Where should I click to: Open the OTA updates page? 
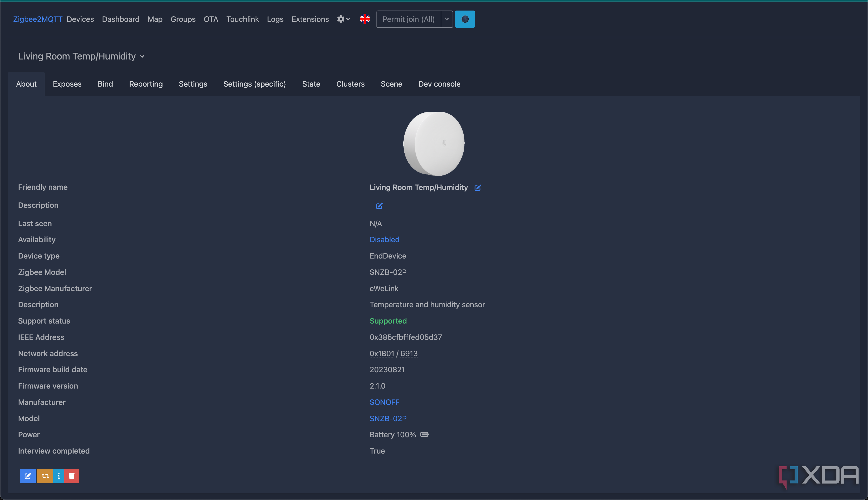click(211, 19)
